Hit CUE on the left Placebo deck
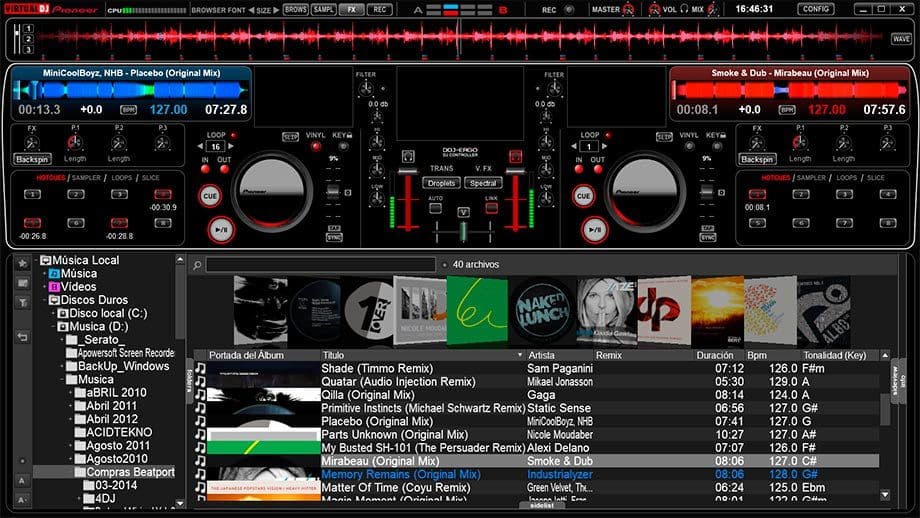The image size is (920, 518). pos(210,196)
